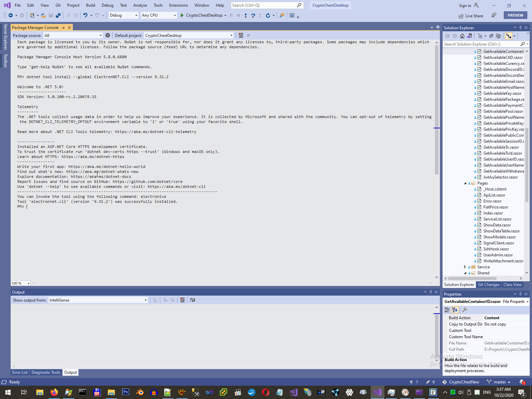This screenshot has width=532, height=399.
Task: Toggle auto hide pin on Properties panel
Action: [x=520, y=294]
